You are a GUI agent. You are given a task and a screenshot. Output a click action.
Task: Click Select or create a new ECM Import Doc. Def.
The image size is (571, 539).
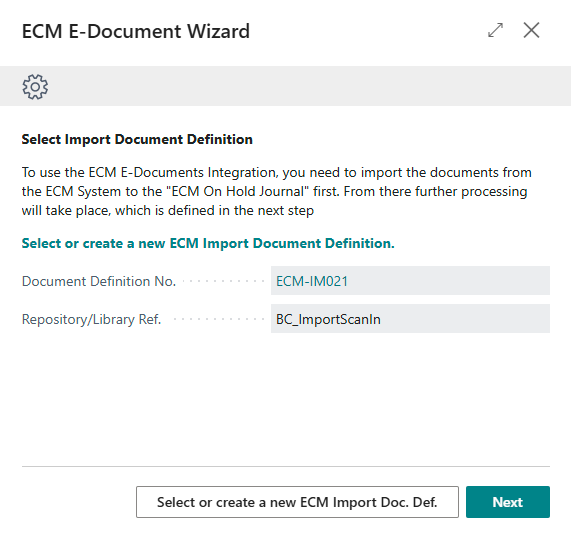tap(297, 502)
